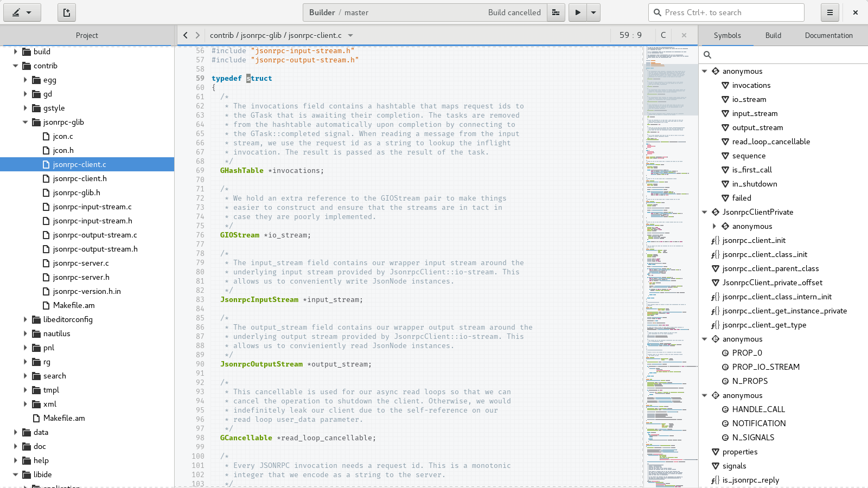The width and height of the screenshot is (868, 488).
Task: Go back in editor navigation history
Action: (x=186, y=35)
